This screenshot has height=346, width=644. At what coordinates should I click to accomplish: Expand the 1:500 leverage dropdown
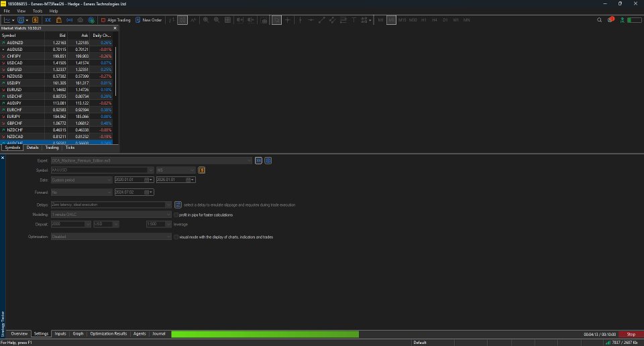(168, 224)
